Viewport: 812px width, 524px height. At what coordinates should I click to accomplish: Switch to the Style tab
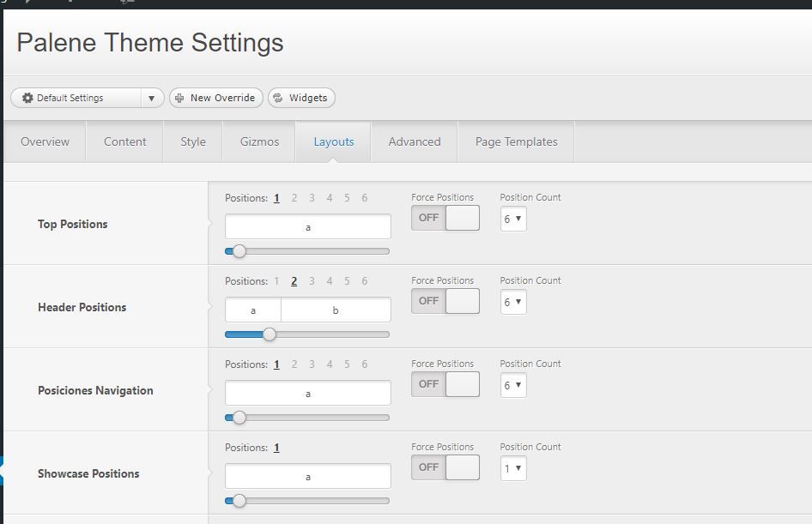click(x=192, y=142)
